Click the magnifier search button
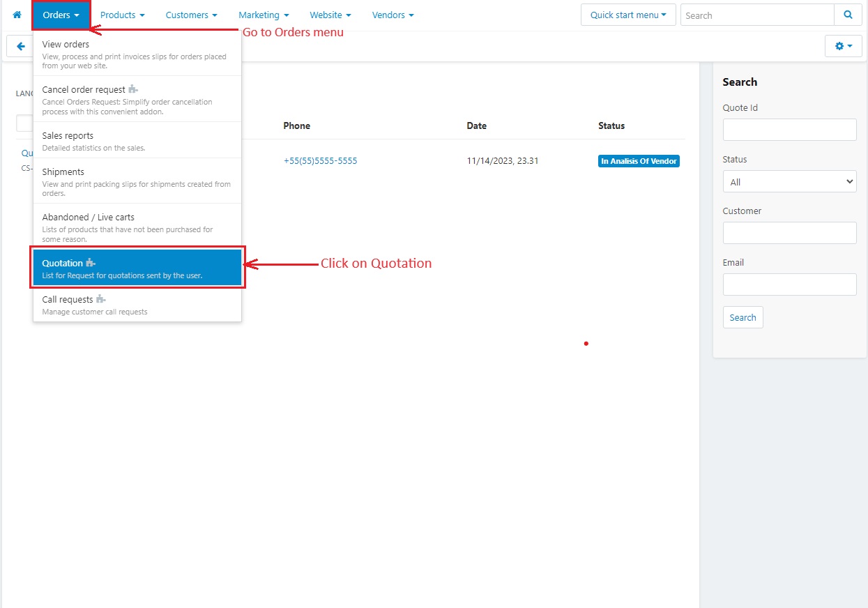This screenshot has width=868, height=608. click(848, 15)
